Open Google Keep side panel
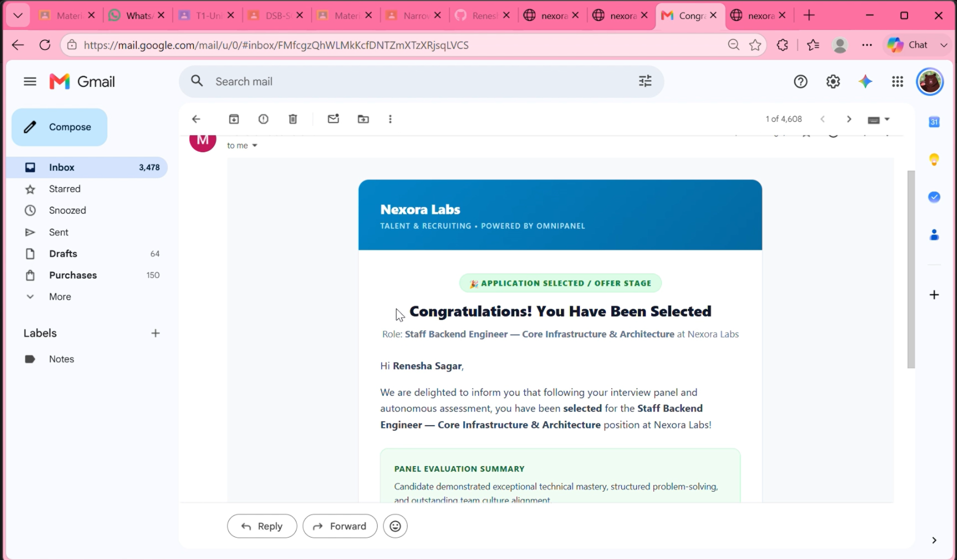 [934, 160]
